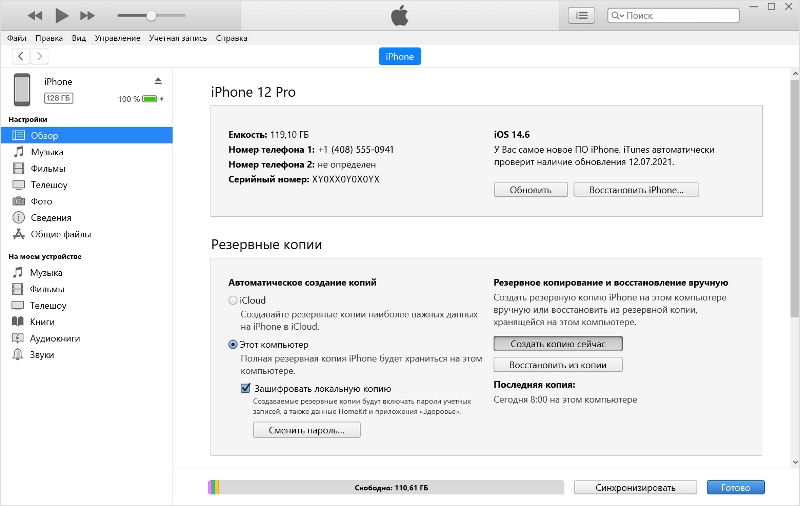800x506 pixels.
Task: Open the search options magnifier dropdown
Action: pyautogui.click(x=617, y=16)
